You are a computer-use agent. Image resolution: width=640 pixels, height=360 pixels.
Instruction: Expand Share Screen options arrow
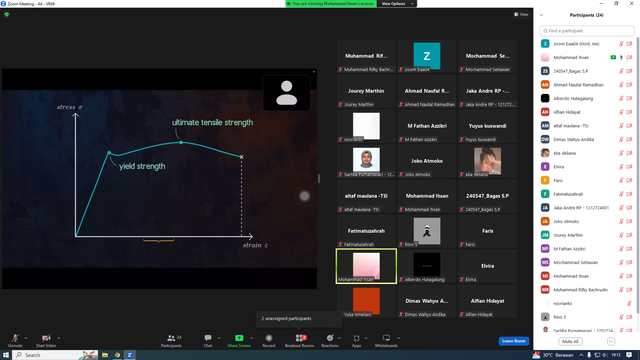(x=251, y=338)
